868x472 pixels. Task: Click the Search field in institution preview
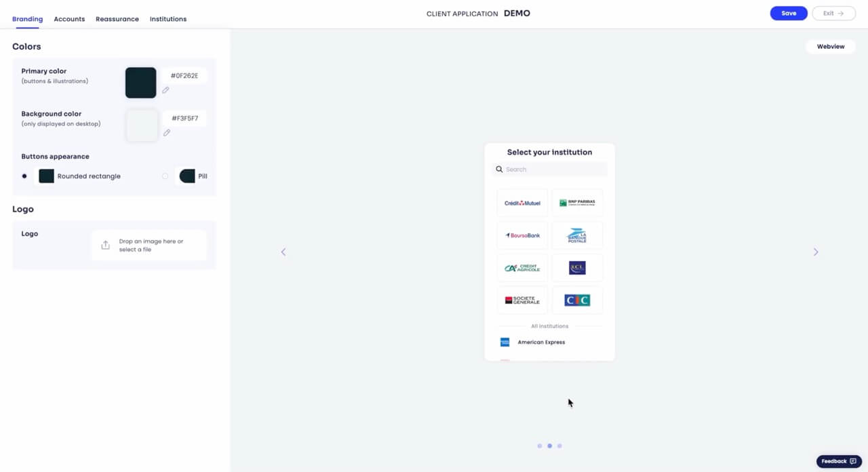pos(550,170)
